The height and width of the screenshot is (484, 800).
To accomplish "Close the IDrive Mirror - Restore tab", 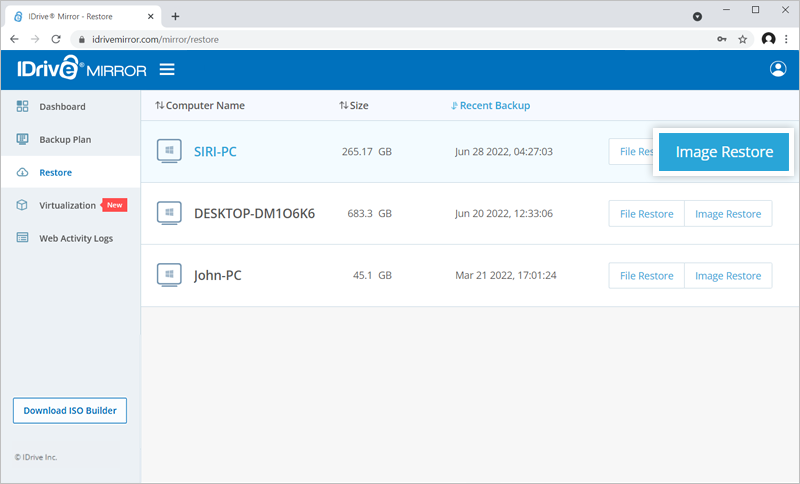I will tap(151, 16).
